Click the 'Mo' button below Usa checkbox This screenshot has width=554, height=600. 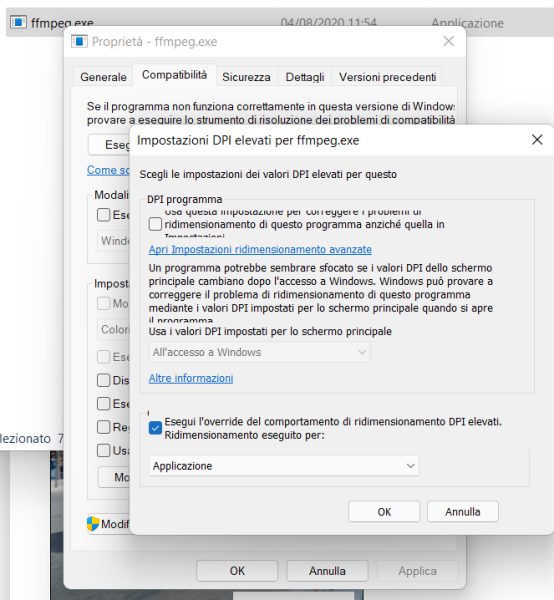click(x=114, y=477)
